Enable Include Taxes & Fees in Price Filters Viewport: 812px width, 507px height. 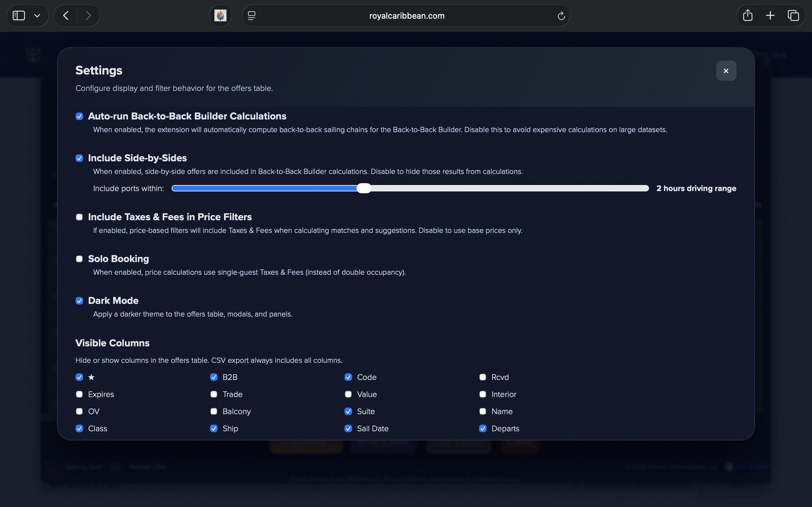(x=79, y=217)
